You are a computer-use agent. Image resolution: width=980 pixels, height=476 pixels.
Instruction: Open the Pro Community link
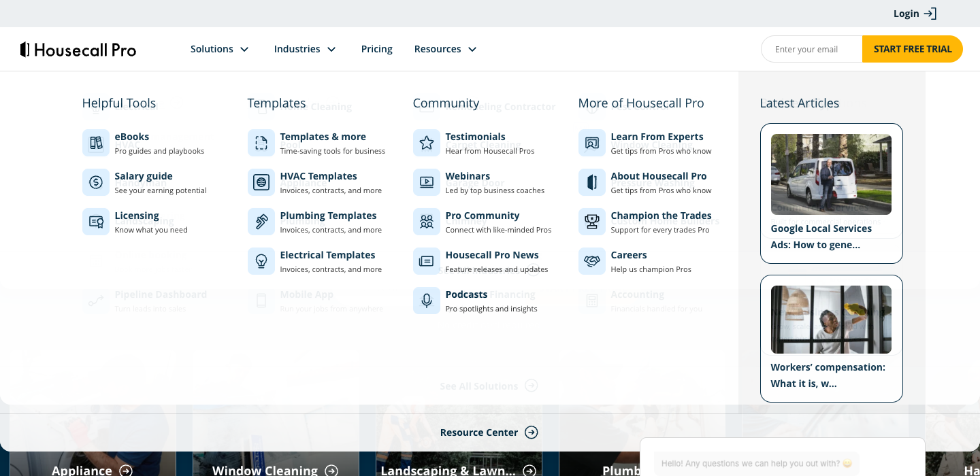[483, 216]
